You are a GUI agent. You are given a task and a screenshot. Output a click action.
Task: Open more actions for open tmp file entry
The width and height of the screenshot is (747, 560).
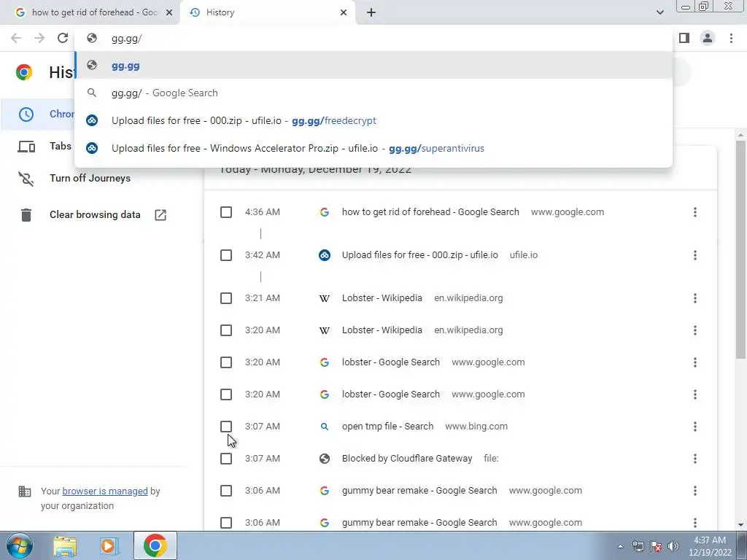[695, 426]
